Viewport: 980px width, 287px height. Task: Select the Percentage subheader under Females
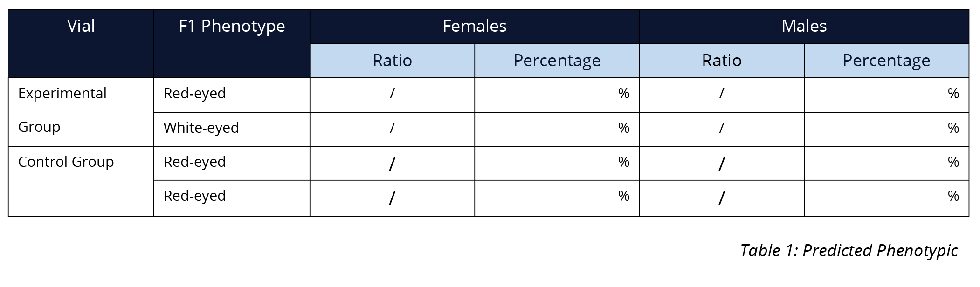tap(557, 61)
